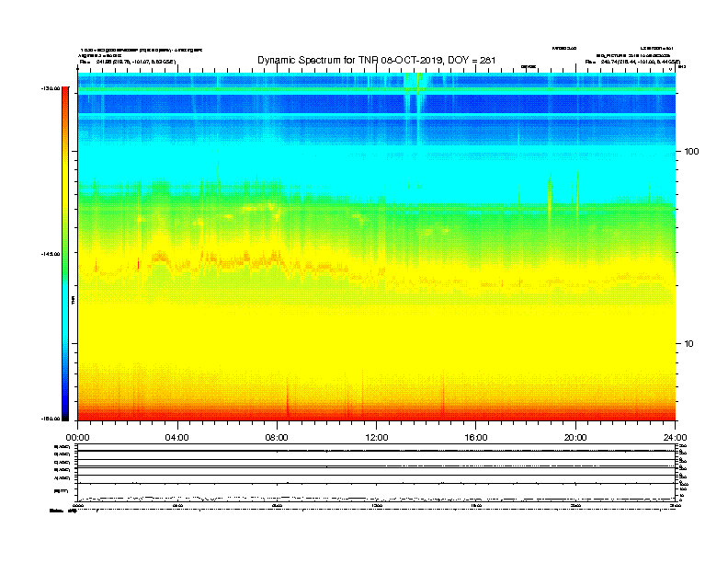
Task: Click the 'Dynamic Spectrum for TNR' plot title
Action: (x=377, y=60)
